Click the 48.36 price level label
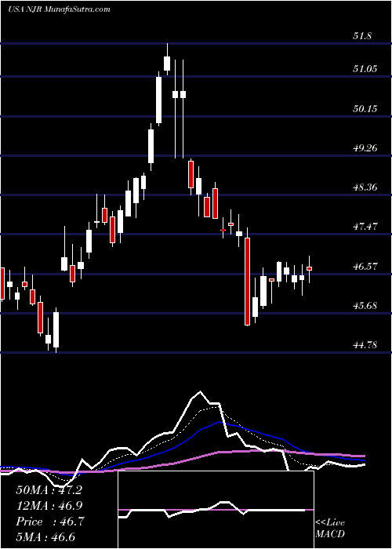 pos(365,187)
